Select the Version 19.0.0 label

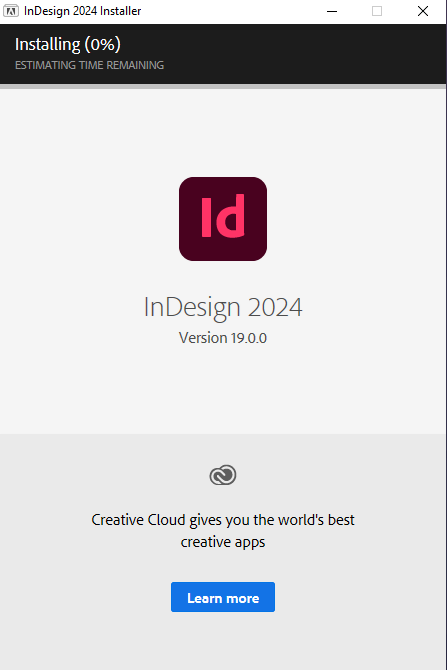click(x=223, y=338)
